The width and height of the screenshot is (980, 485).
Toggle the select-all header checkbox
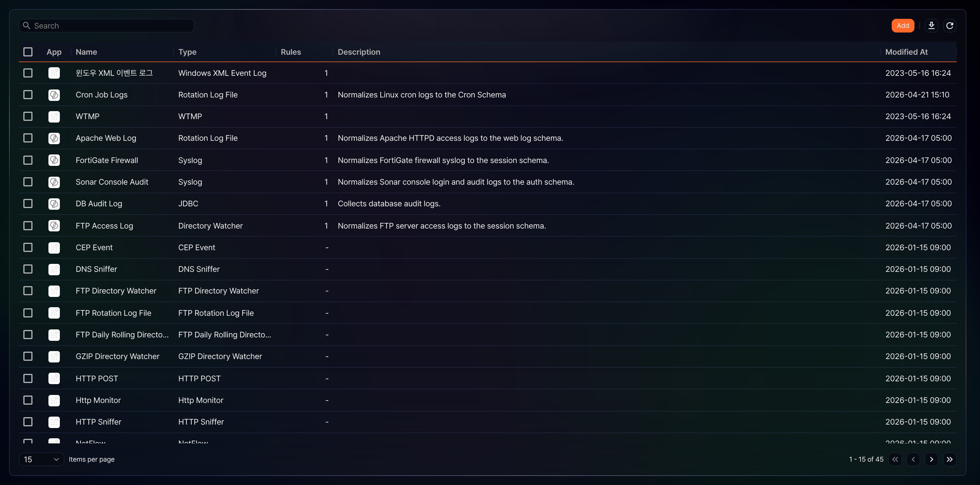tap(28, 52)
